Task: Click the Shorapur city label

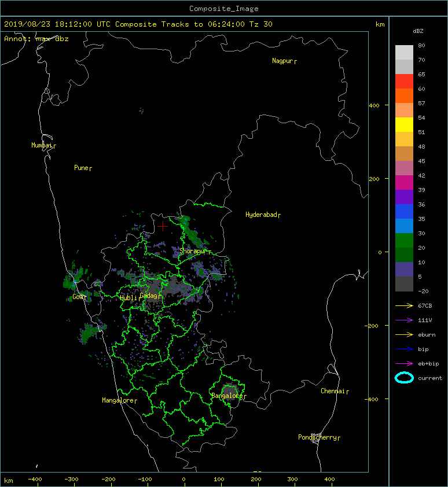Action: coord(193,251)
